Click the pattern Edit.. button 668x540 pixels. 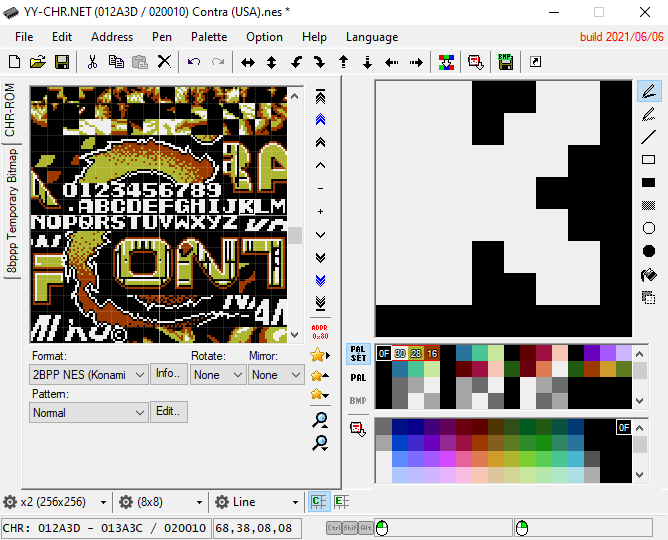click(x=169, y=411)
